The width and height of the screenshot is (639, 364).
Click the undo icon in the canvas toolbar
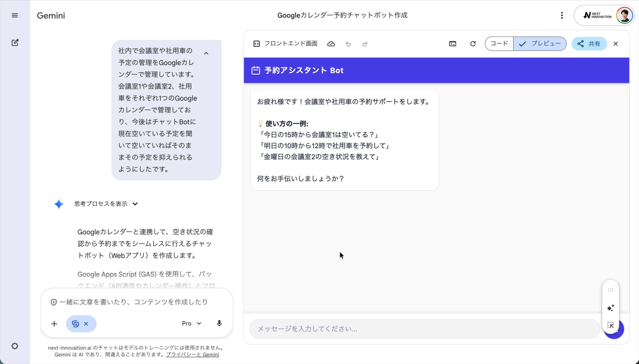pos(348,44)
